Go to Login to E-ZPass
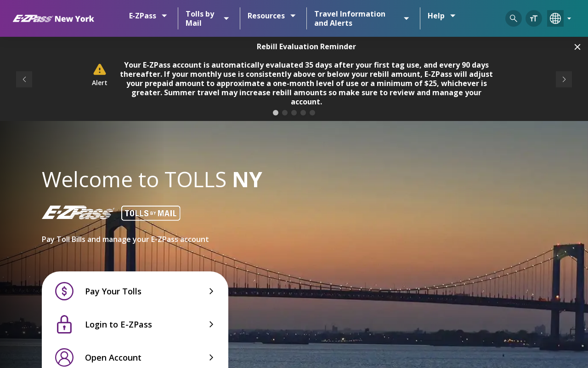The image size is (588, 368). click(135, 324)
